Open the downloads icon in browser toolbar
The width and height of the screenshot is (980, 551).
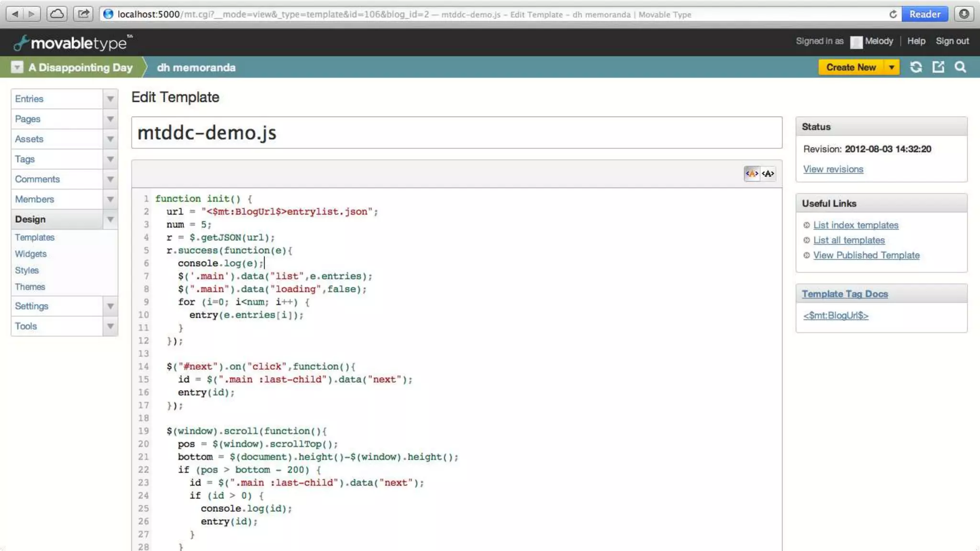(964, 14)
